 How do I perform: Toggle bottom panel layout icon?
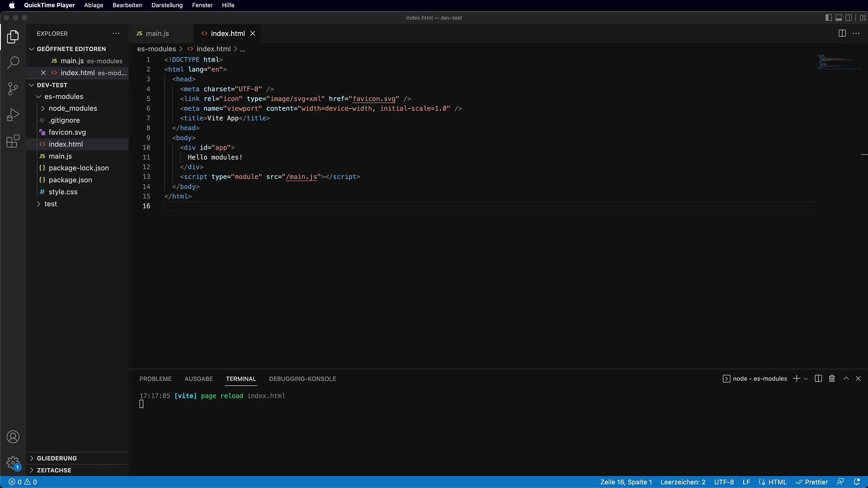[x=839, y=18]
